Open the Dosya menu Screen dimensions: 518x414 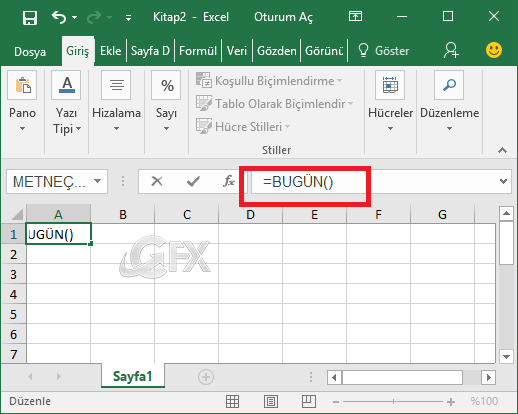pyautogui.click(x=30, y=52)
